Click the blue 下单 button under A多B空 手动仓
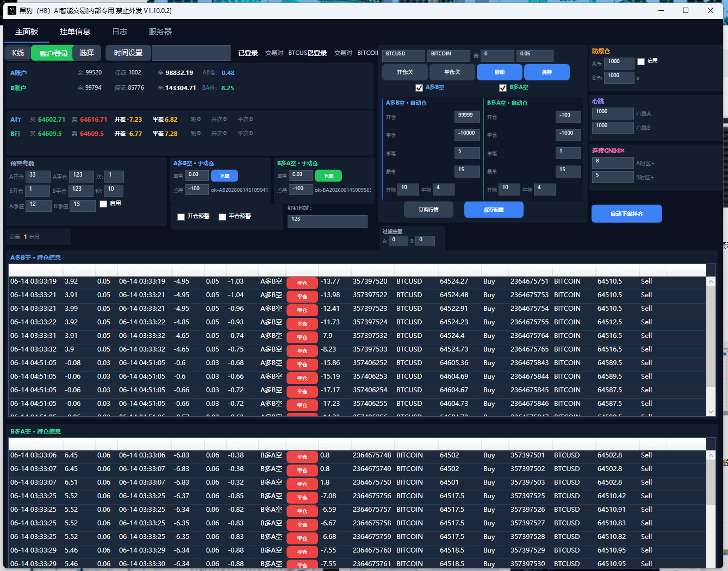This screenshot has height=571, width=728. click(x=225, y=176)
